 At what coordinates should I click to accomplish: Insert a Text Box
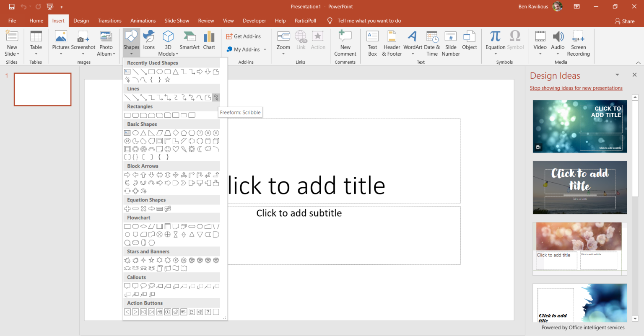[372, 43]
